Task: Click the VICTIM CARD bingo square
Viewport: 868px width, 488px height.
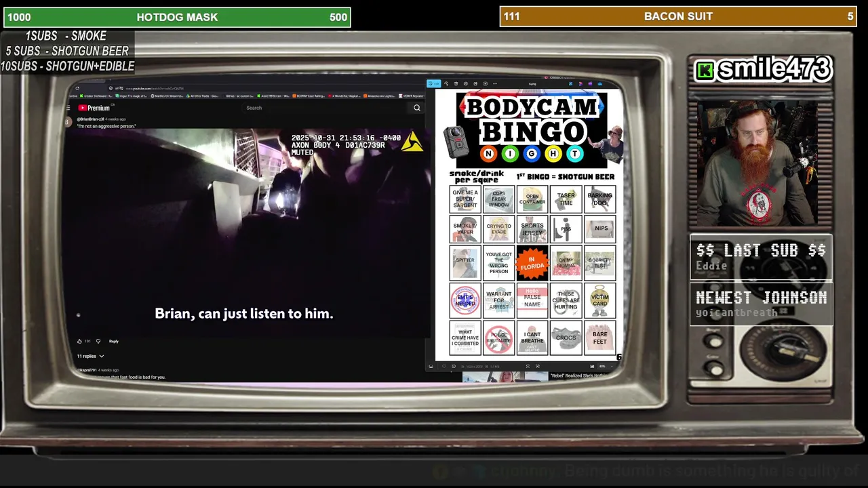Action: pos(600,300)
